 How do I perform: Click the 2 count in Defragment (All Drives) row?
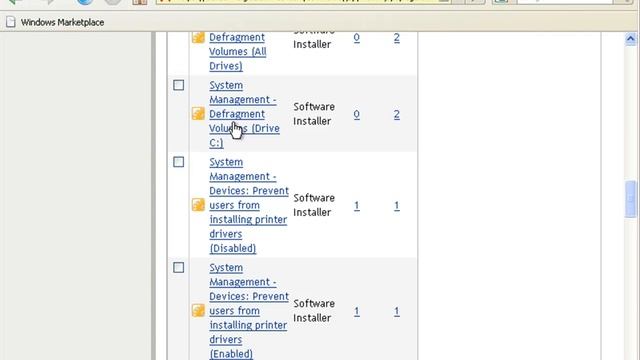pos(397,38)
